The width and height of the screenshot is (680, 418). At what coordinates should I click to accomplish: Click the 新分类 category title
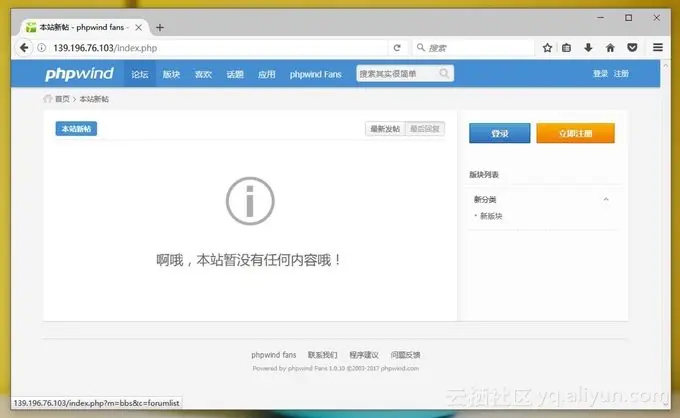pyautogui.click(x=485, y=199)
